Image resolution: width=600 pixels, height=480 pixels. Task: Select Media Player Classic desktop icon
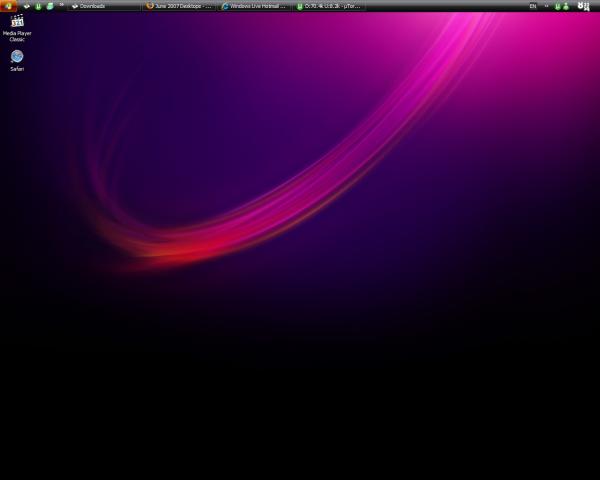pos(17,28)
